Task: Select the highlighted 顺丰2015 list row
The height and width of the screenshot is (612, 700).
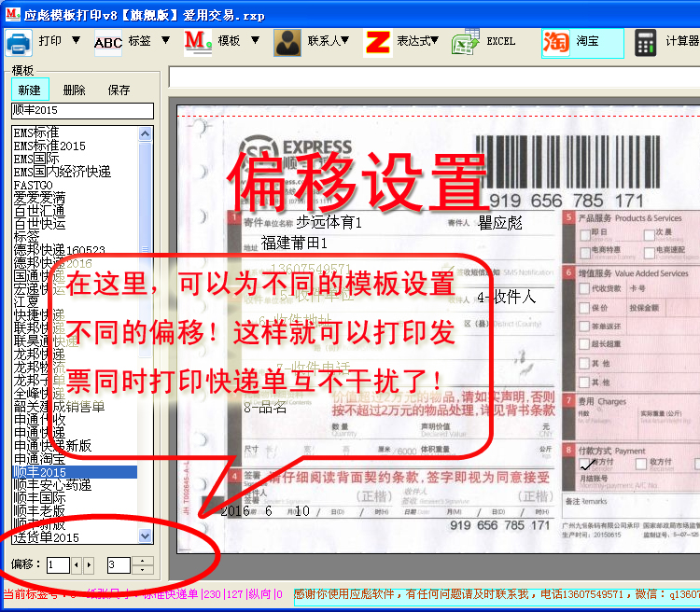Action: point(75,472)
